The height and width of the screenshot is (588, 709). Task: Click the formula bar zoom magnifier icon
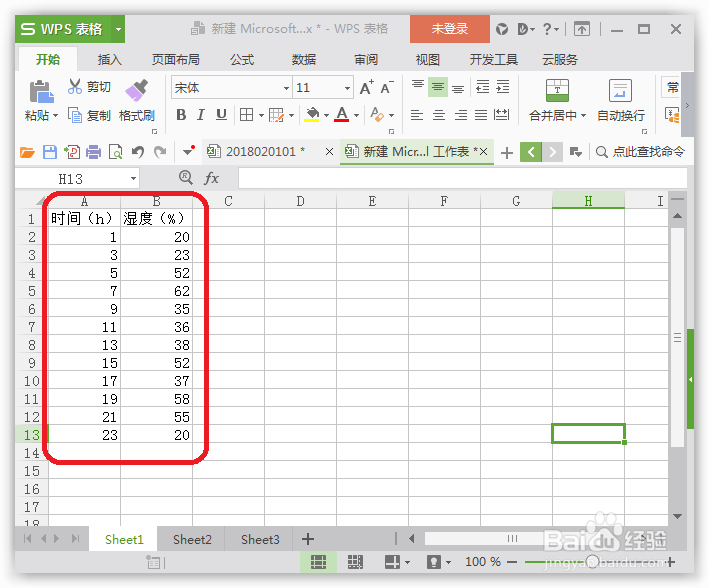(185, 177)
